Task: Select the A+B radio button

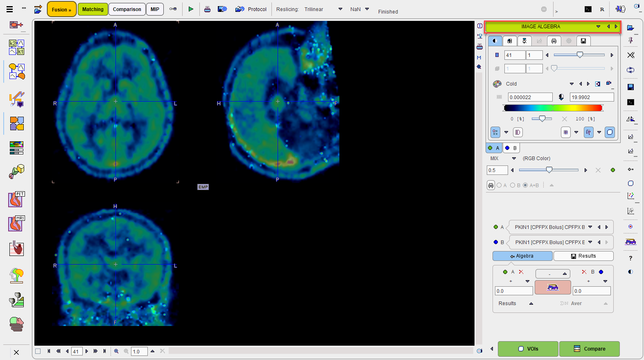Action: coord(525,186)
